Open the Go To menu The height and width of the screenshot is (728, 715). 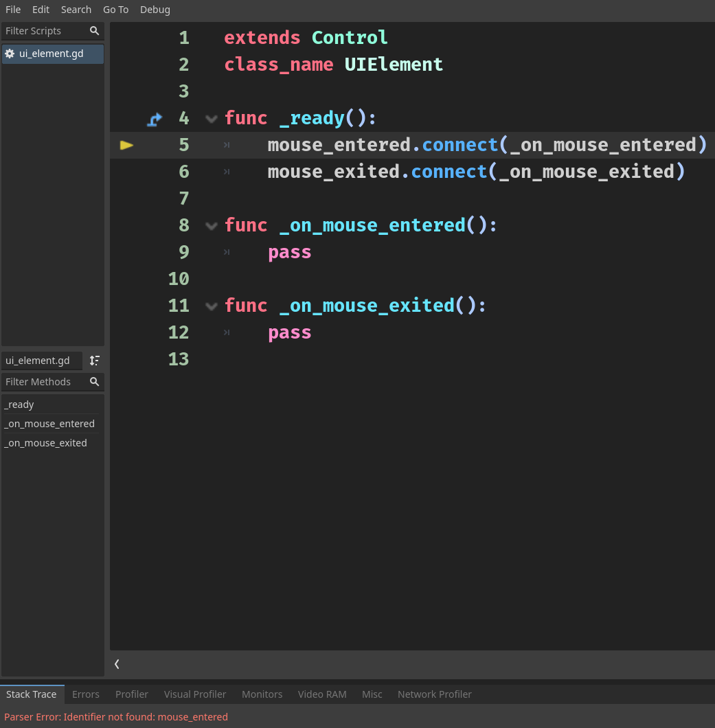click(115, 10)
